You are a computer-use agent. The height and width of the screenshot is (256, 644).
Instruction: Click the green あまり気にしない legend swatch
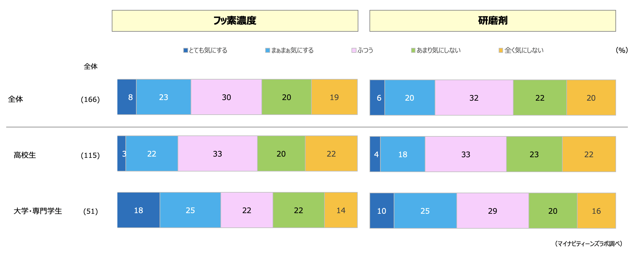[413, 50]
